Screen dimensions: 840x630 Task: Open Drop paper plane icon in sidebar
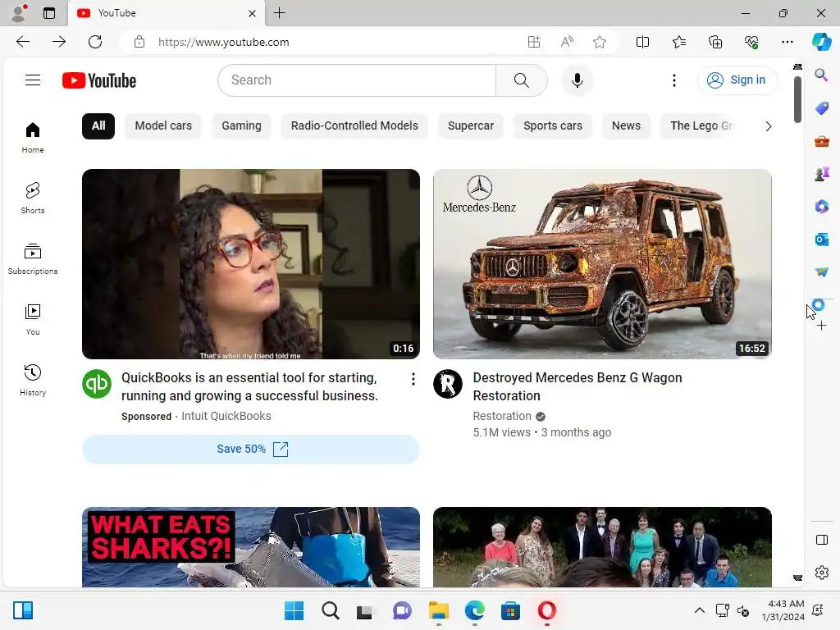point(821,272)
